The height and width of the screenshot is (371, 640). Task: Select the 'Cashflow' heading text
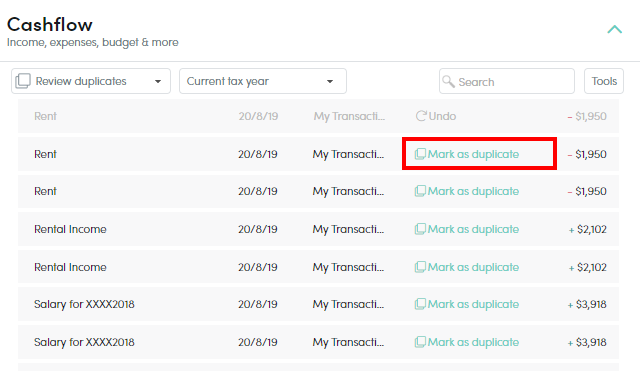point(50,24)
